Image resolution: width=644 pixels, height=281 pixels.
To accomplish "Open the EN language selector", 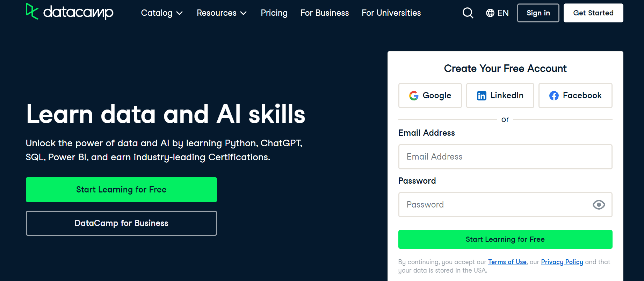I will point(497,13).
